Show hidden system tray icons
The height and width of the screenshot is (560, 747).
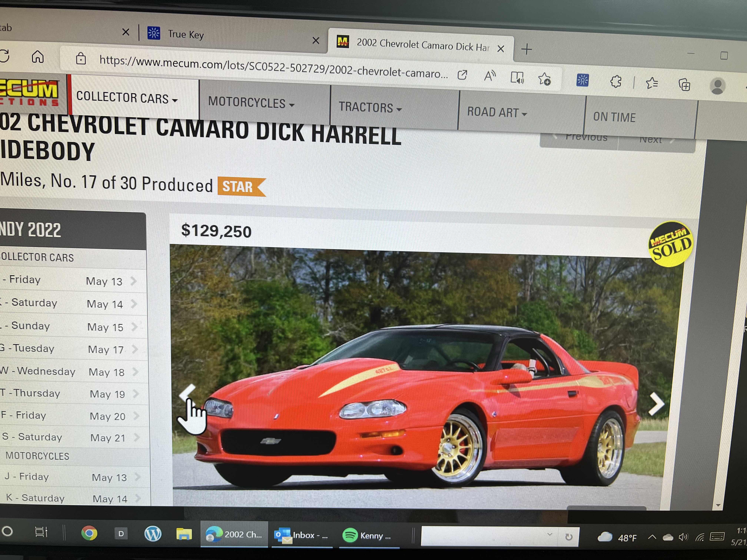coord(652,537)
